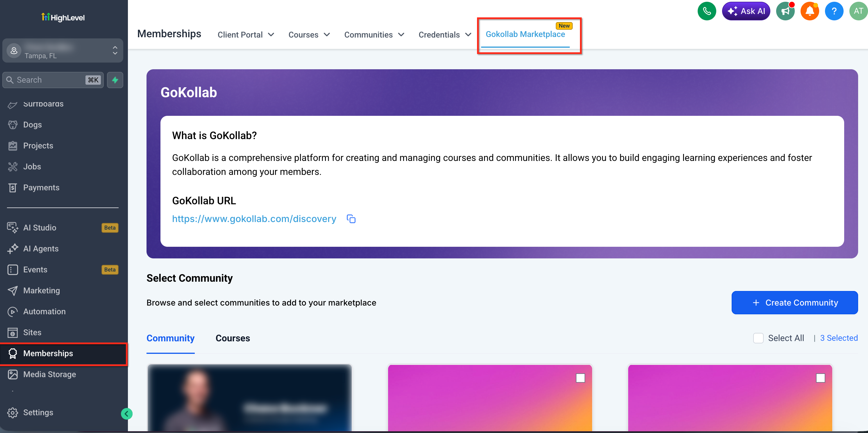Click the large GoKollab banner title

coord(189,93)
